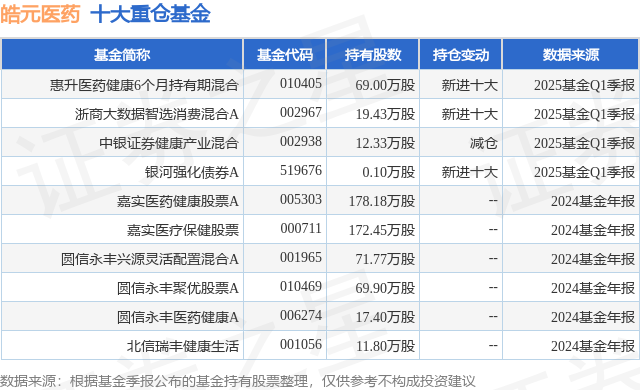This screenshot has width=640, height=390.
Task: Open fund 惠升医药健康6个月持有期混合
Action: (144, 85)
